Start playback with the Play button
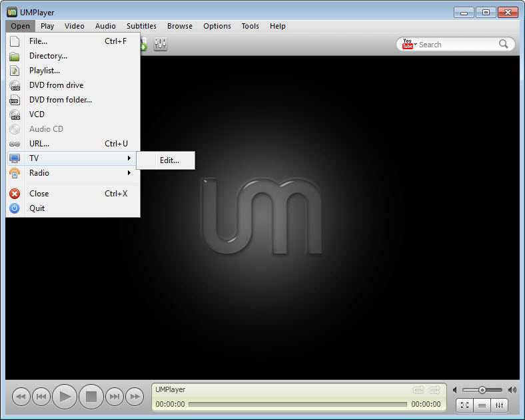 (65, 397)
